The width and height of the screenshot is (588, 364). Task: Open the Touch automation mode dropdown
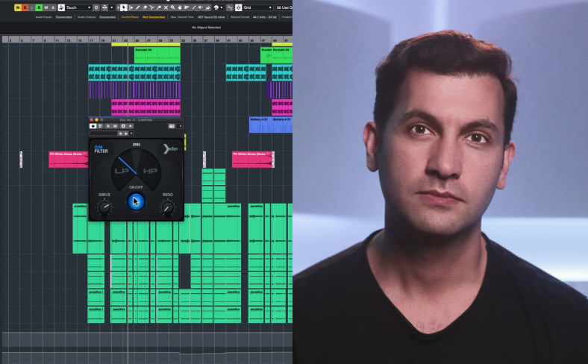tap(79, 7)
